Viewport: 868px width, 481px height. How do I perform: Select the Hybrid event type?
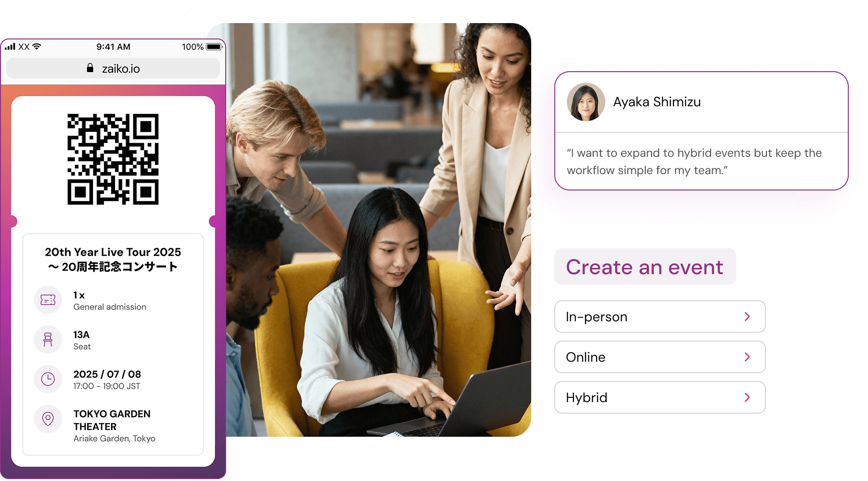coord(660,397)
